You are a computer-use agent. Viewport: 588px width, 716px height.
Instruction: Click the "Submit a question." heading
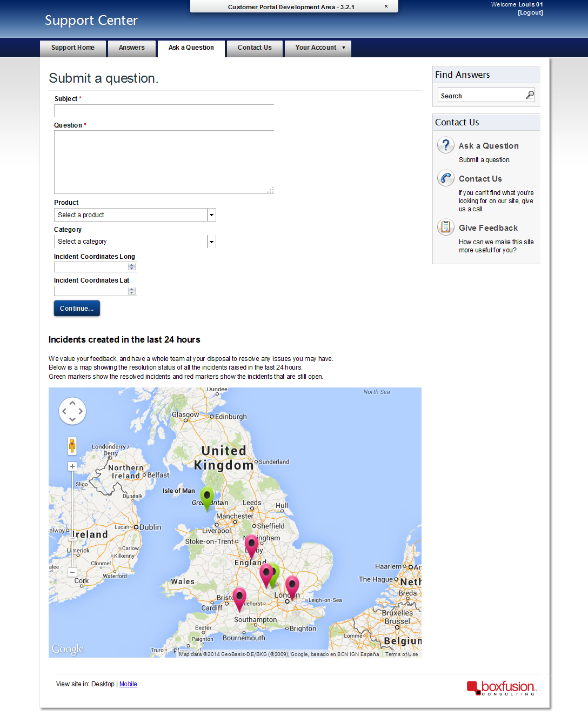[104, 78]
